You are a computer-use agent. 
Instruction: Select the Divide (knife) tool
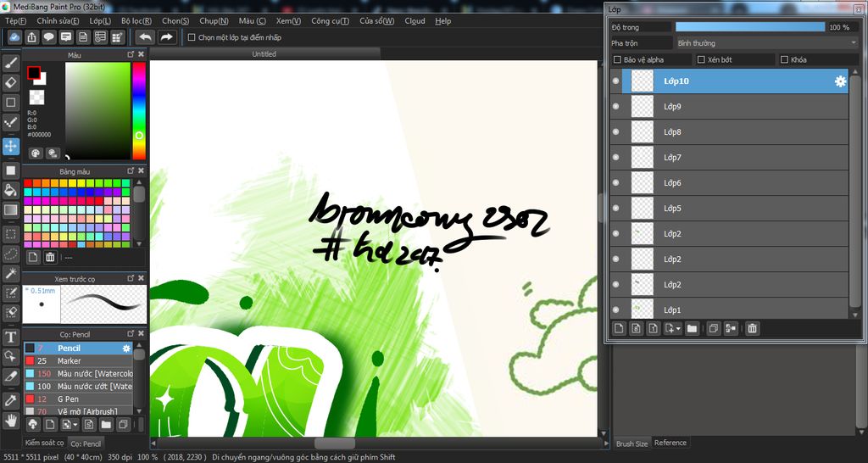(x=11, y=376)
